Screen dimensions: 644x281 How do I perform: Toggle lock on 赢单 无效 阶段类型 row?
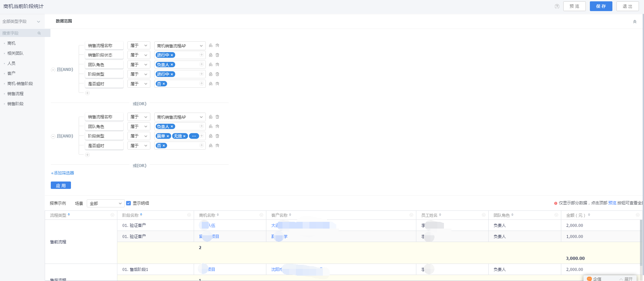211,136
